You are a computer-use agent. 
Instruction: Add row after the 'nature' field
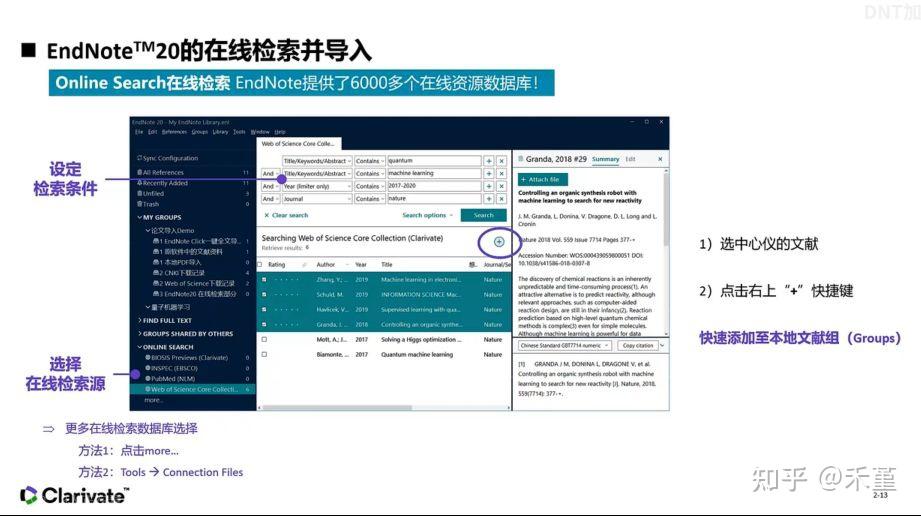click(x=489, y=199)
